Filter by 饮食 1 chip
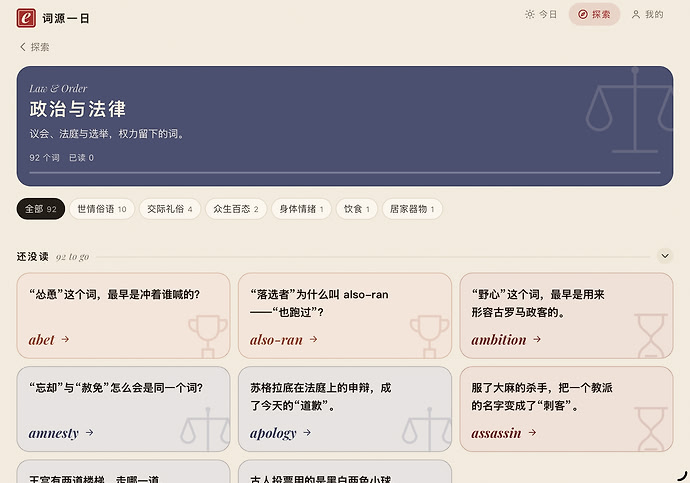The image size is (690, 483). [x=357, y=209]
